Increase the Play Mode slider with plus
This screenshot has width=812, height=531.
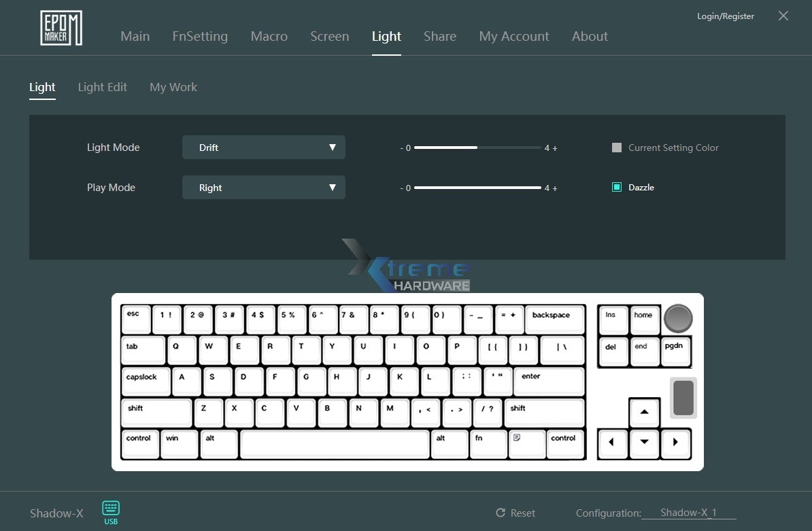click(x=555, y=188)
